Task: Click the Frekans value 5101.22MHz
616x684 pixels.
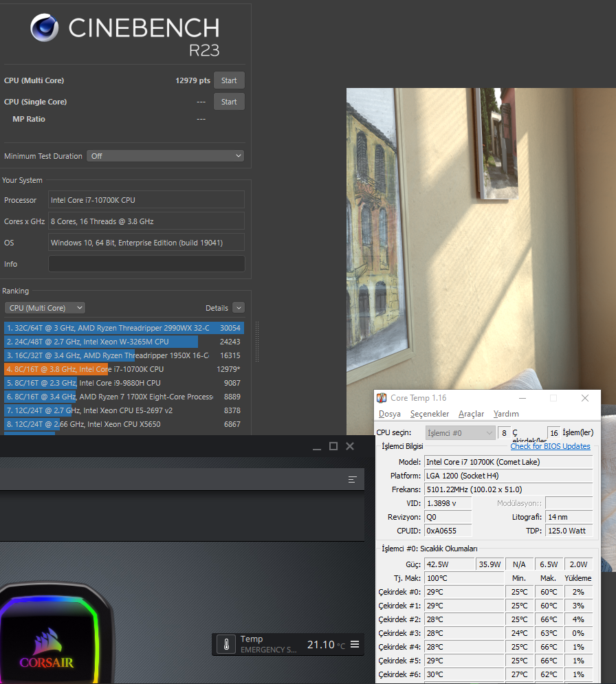Action: click(508, 489)
